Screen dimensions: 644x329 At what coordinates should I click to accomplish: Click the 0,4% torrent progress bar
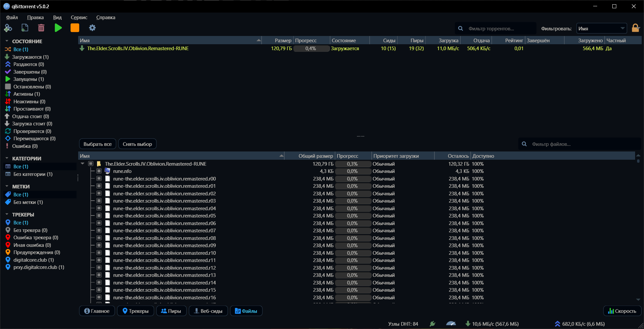pyautogui.click(x=311, y=49)
